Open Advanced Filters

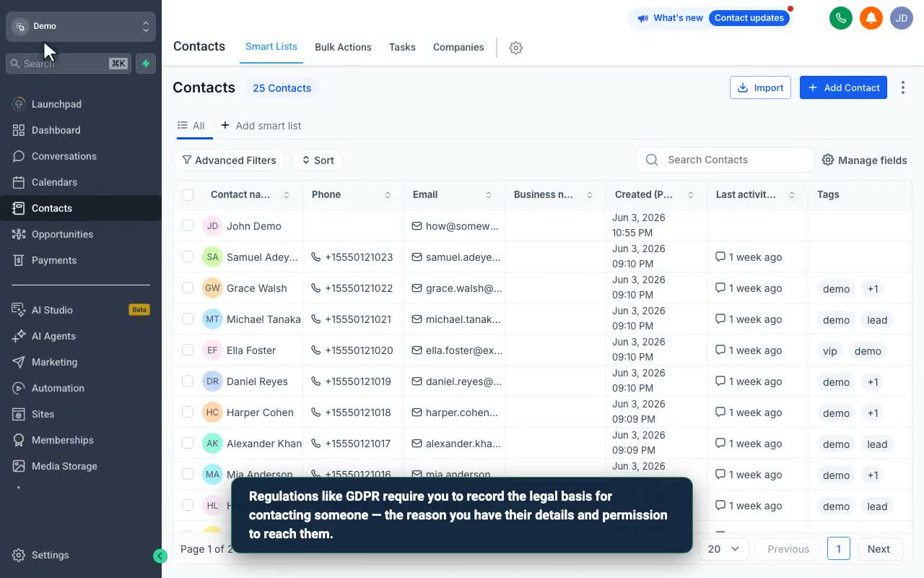click(x=230, y=160)
